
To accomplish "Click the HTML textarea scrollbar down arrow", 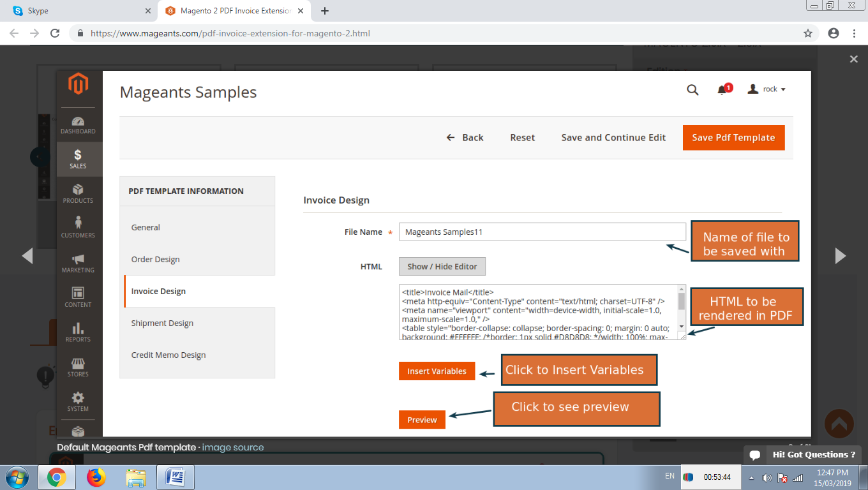I will click(682, 327).
